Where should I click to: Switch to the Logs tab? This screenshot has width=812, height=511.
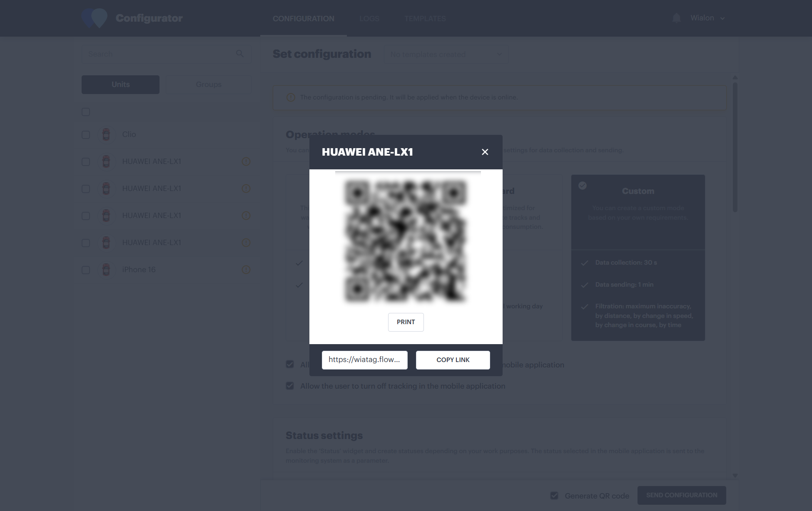coord(369,19)
